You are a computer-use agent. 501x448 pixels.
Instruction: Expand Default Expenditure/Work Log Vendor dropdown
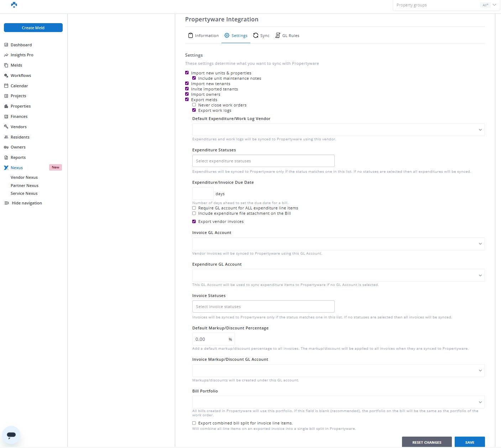click(x=338, y=130)
